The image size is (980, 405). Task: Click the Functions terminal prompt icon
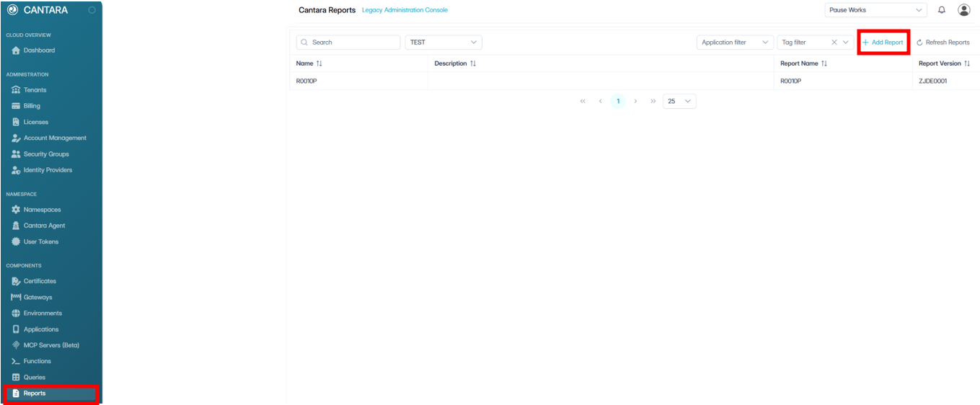point(16,361)
